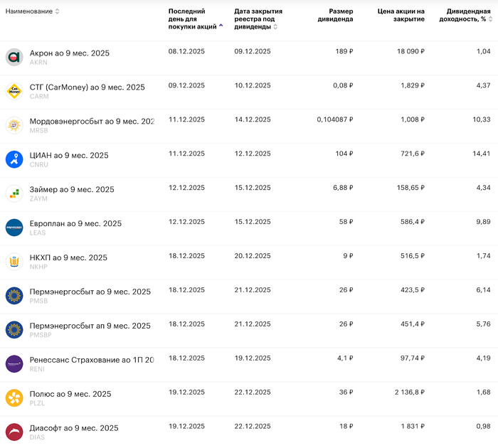The height and width of the screenshot is (448, 498).
Task: Click the PLZL ticker under Полюс
Action: tap(38, 403)
